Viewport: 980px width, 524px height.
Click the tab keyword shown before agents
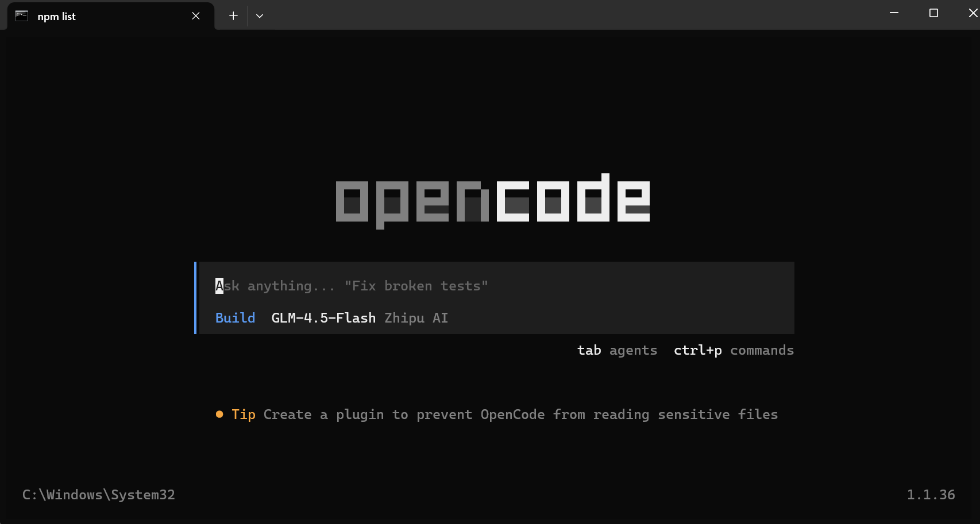[589, 350]
